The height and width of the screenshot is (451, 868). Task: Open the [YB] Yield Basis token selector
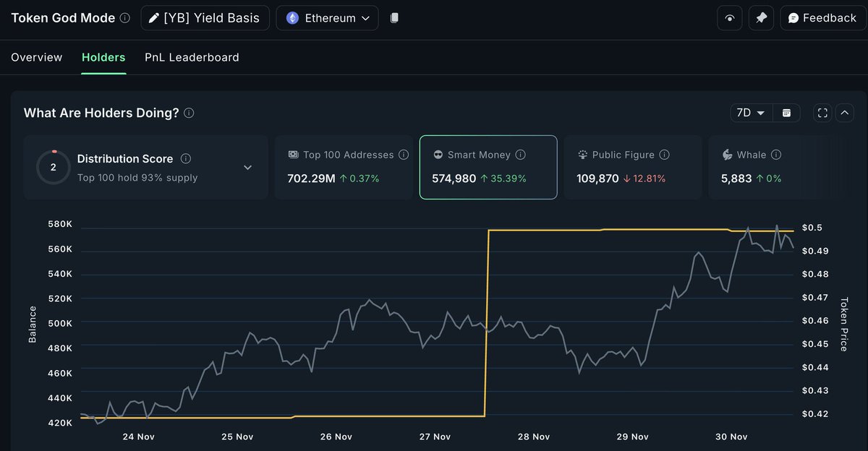point(205,18)
